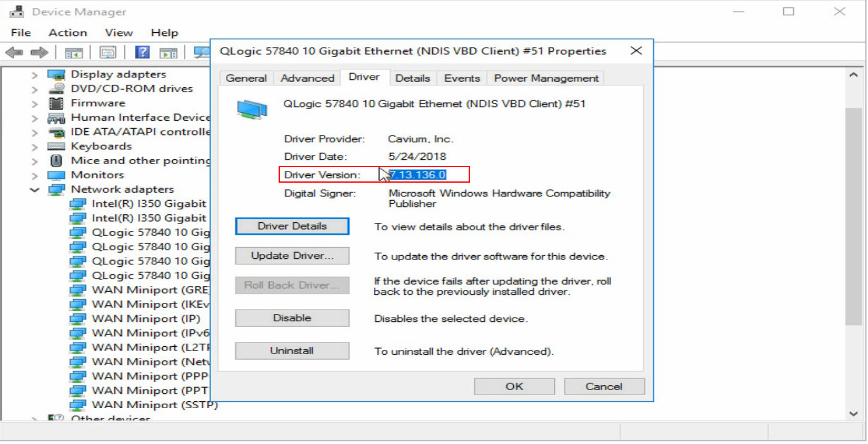This screenshot has width=868, height=444.
Task: Close the QLogic Properties dialog with X
Action: (636, 51)
